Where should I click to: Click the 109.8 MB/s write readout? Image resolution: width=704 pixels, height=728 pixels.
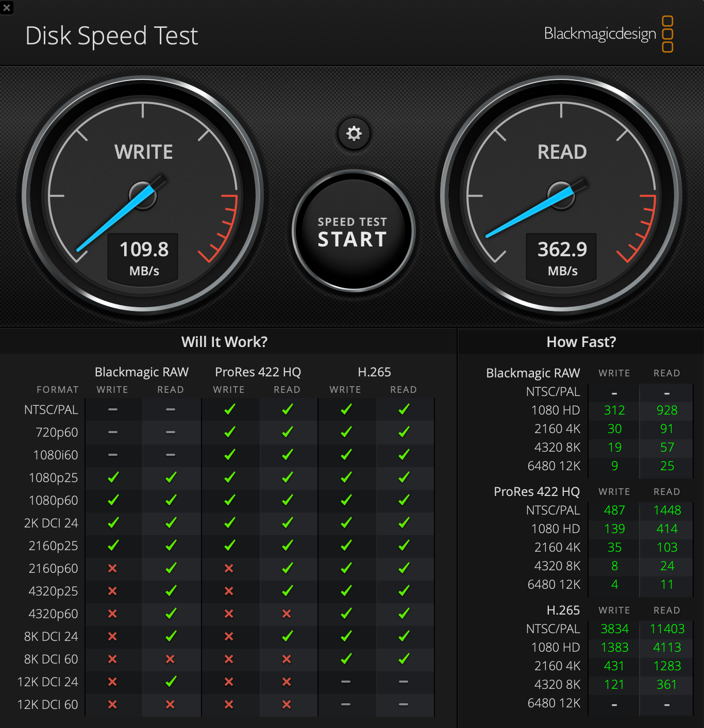143,257
